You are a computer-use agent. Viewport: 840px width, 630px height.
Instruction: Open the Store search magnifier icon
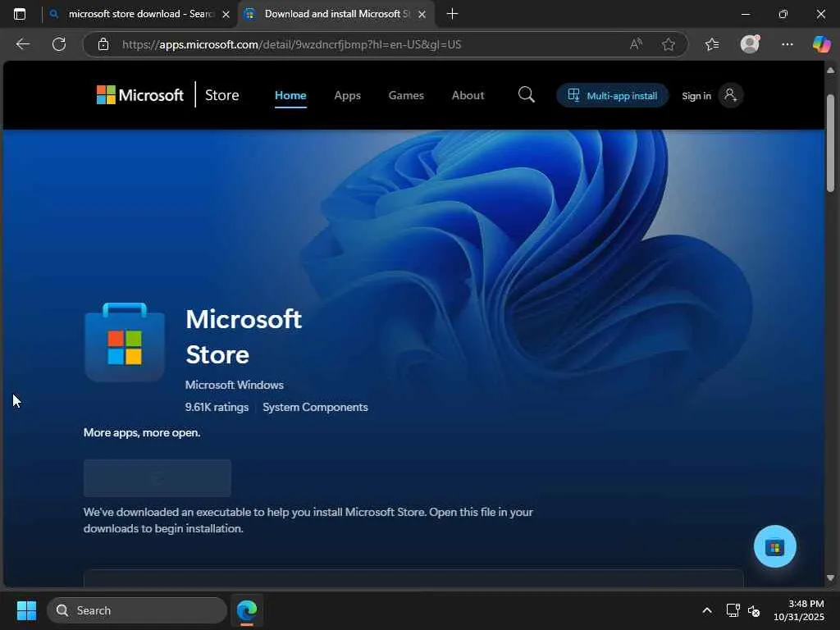tap(526, 95)
